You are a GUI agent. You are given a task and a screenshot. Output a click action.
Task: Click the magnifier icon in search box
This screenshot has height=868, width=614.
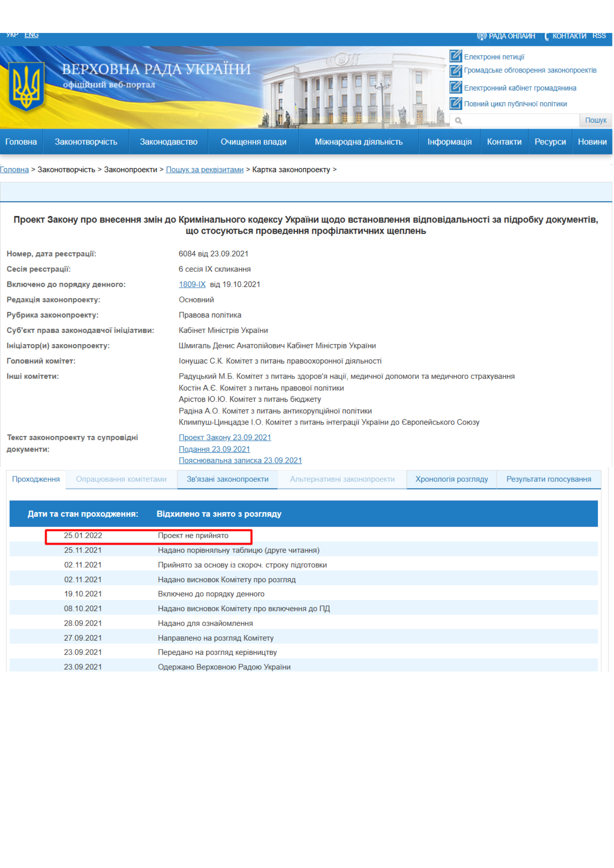(458, 121)
